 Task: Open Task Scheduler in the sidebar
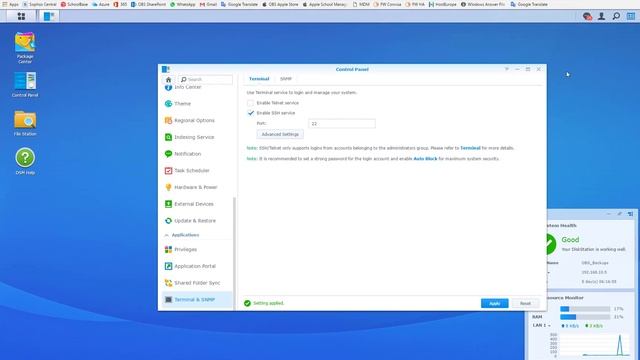tap(197, 171)
